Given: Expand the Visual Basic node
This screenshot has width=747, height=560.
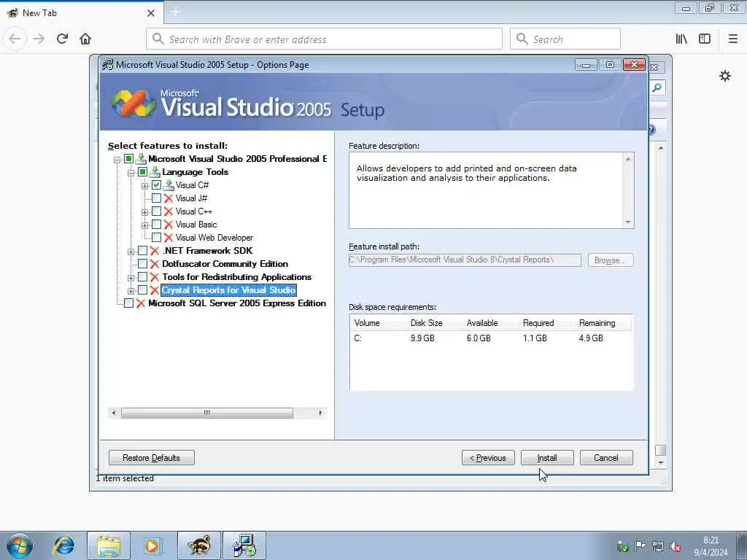Looking at the screenshot, I should click(145, 226).
